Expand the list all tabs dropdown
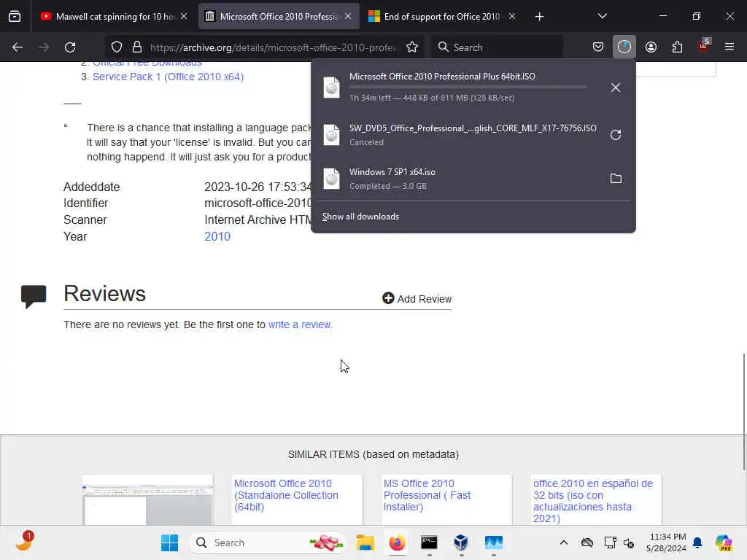 coord(602,16)
